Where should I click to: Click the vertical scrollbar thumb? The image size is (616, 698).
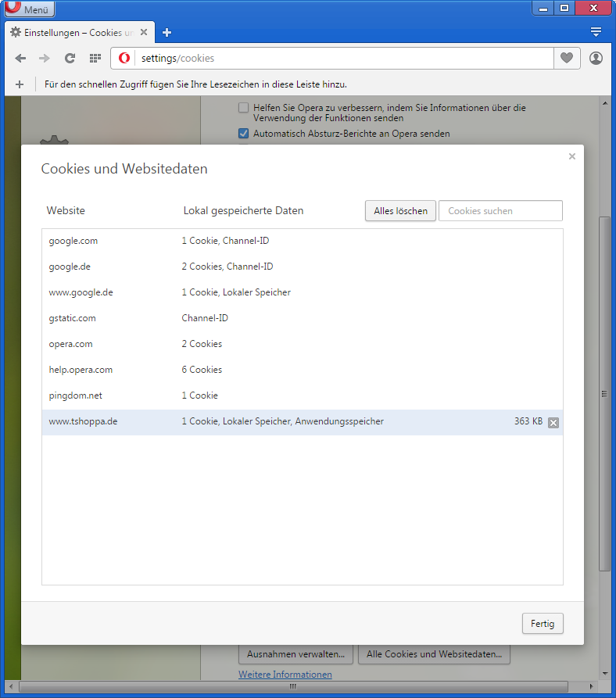pyautogui.click(x=604, y=394)
